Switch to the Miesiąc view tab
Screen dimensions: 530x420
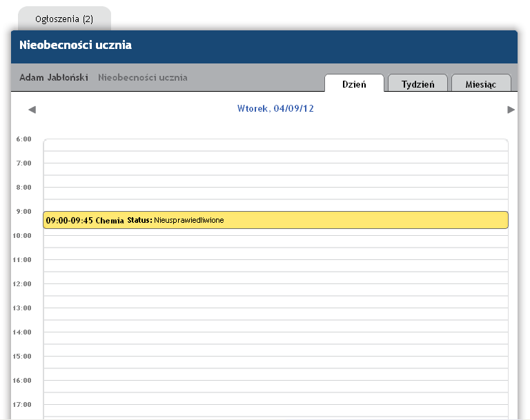(480, 84)
